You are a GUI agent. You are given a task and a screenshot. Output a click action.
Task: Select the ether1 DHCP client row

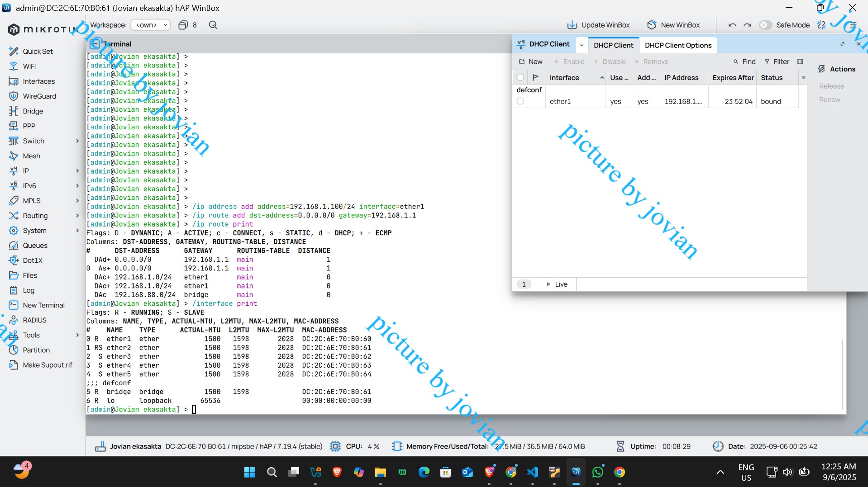coord(656,101)
